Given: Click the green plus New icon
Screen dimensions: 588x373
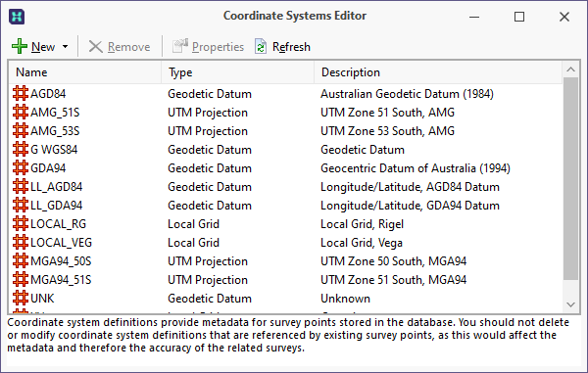Looking at the screenshot, I should [20, 46].
